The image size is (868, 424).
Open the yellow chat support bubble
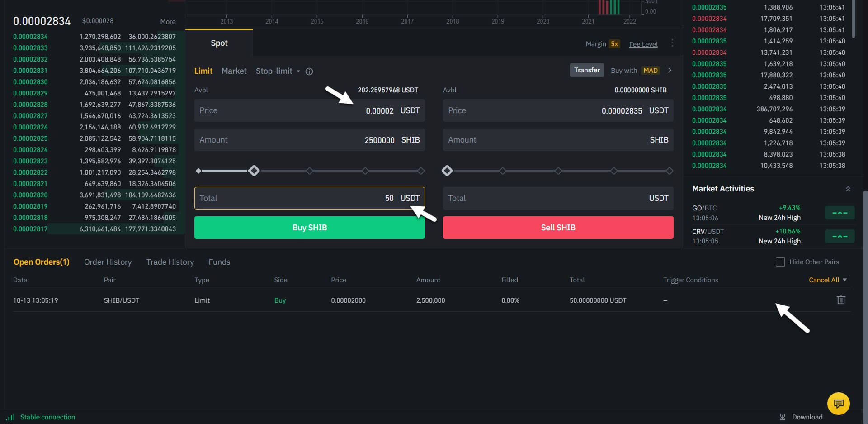(x=838, y=403)
